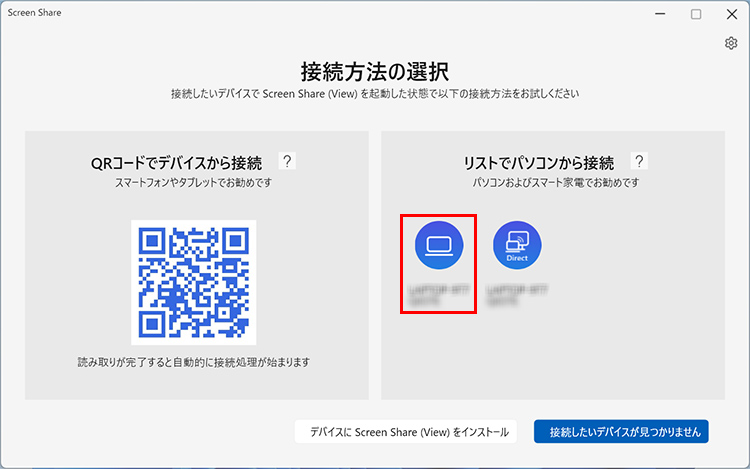Click the 接続方法の選択 heading
Viewport: 750px width, 469px height.
[x=375, y=72]
